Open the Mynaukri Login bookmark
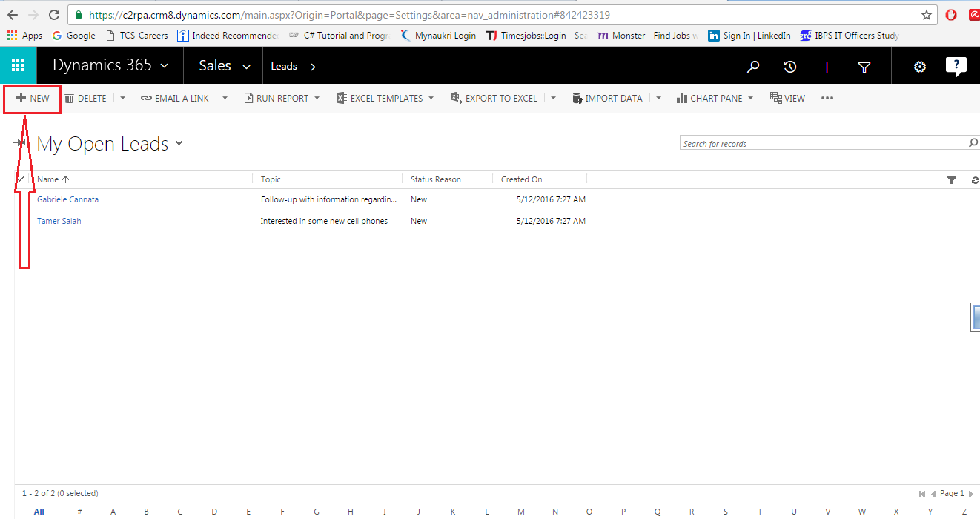The height and width of the screenshot is (519, 980). point(438,35)
